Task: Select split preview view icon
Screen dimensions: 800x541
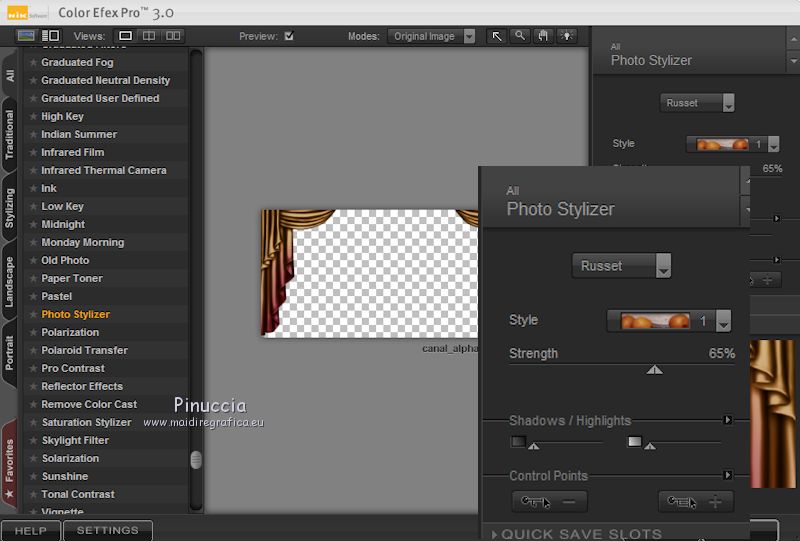Action: 149,36
